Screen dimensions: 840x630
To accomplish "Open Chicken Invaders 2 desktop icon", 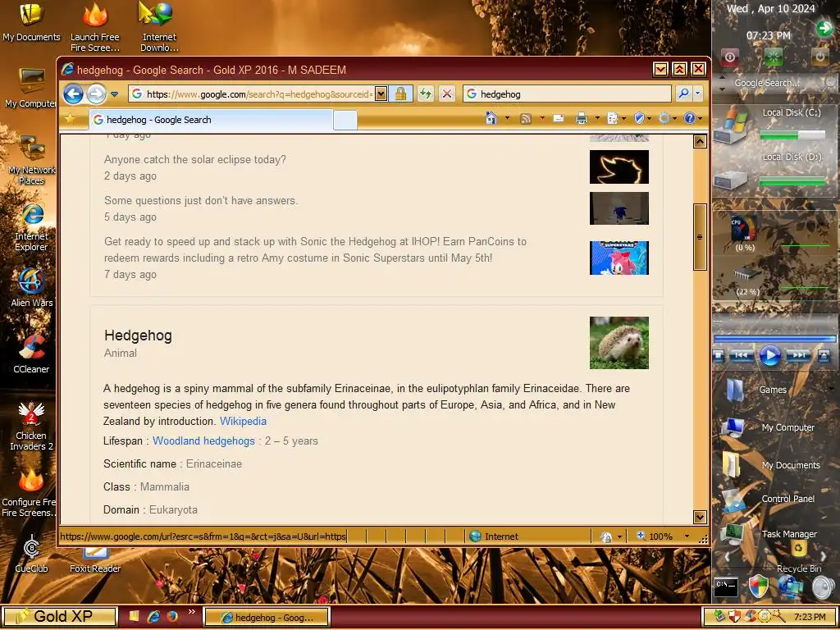I will tap(31, 426).
